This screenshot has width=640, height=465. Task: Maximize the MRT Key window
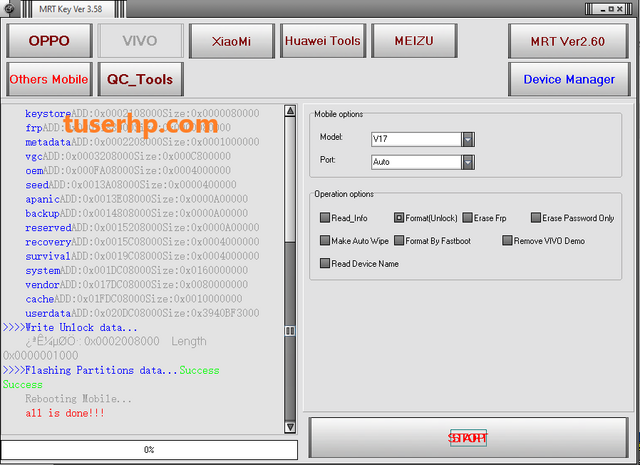click(x=611, y=9)
